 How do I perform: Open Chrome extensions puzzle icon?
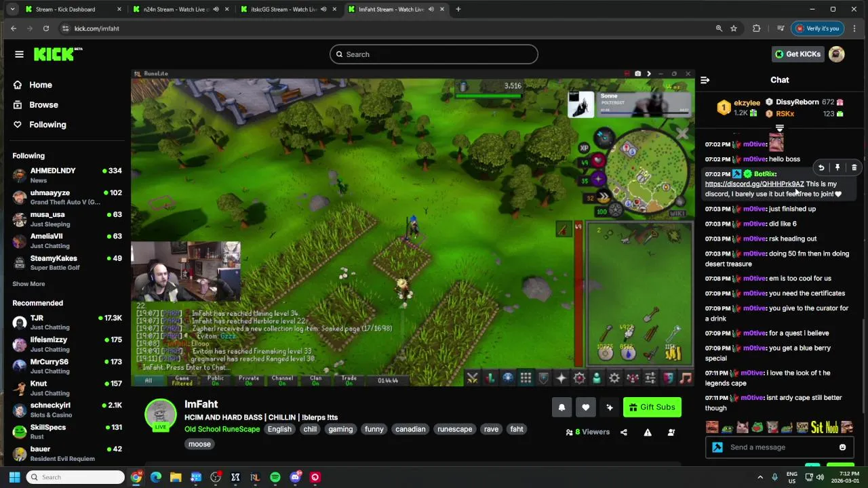point(757,28)
